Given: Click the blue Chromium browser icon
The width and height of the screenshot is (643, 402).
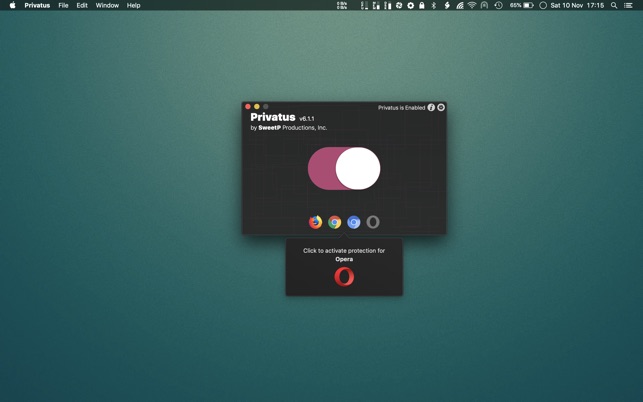Looking at the screenshot, I should (x=353, y=222).
